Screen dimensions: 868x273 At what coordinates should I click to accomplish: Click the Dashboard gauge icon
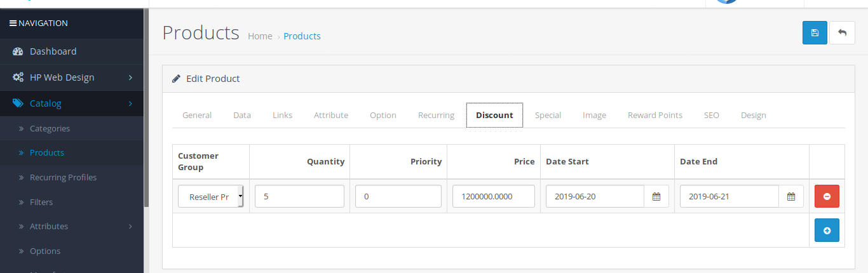(x=18, y=51)
